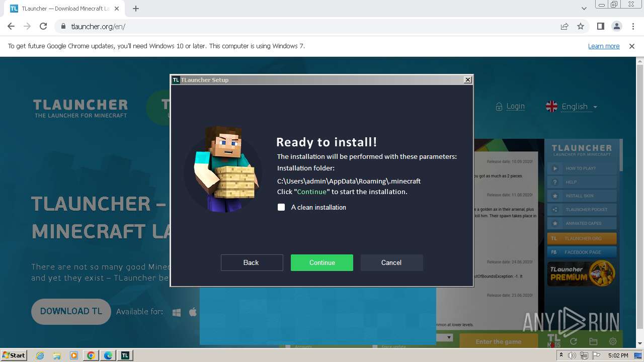This screenshot has height=362, width=644.
Task: Click the Windows platform icon
Action: (177, 312)
